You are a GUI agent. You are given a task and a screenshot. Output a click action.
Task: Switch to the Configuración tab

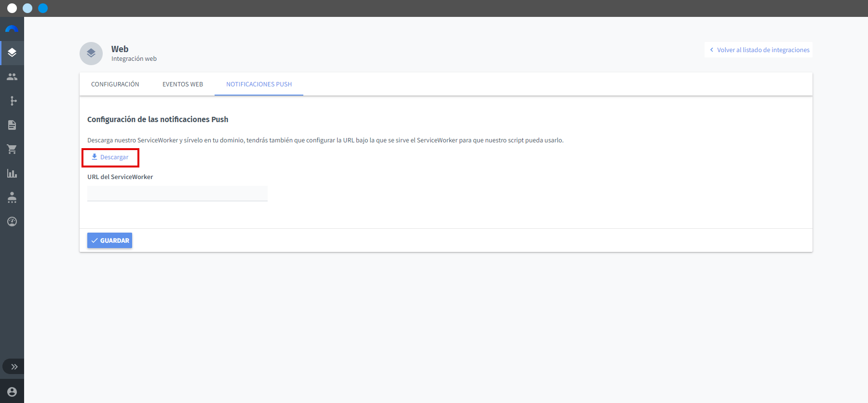115,84
